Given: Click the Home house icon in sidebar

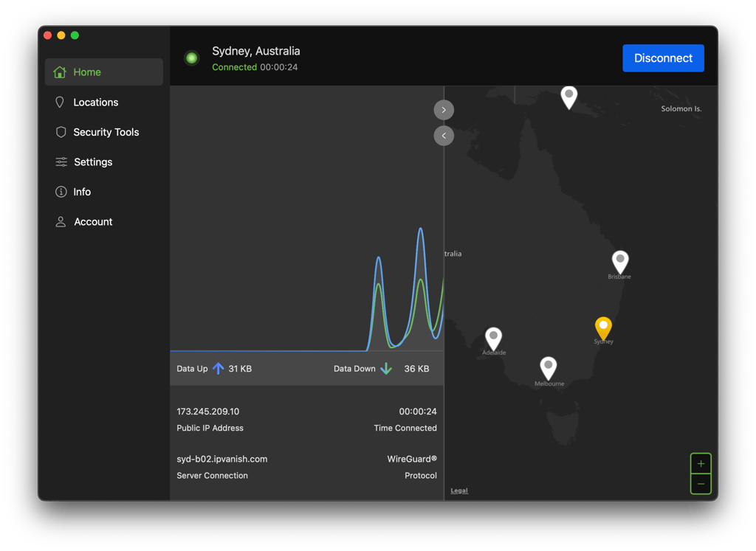Looking at the screenshot, I should 60,72.
